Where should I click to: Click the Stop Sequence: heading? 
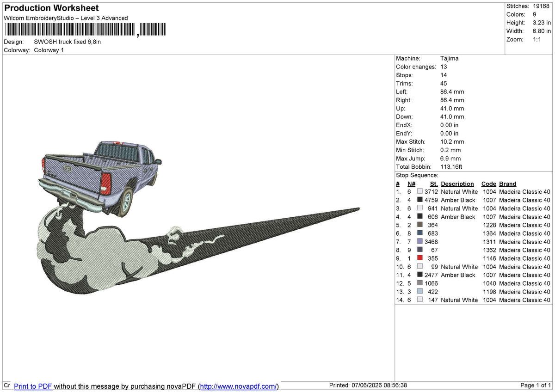pyautogui.click(x=417, y=175)
